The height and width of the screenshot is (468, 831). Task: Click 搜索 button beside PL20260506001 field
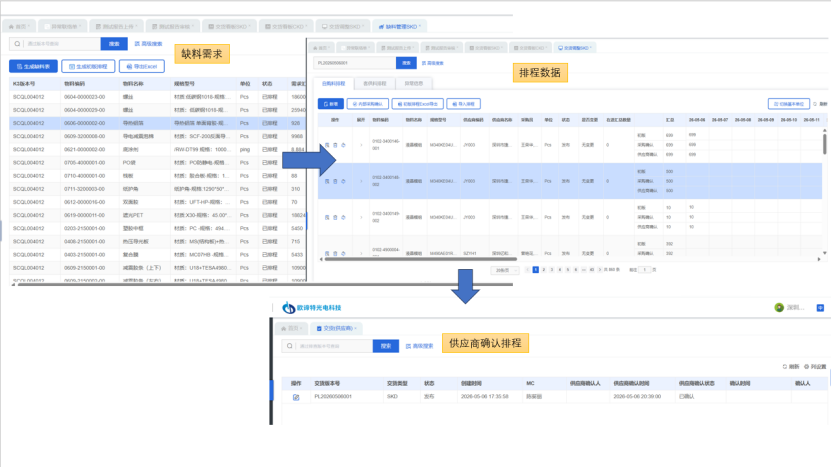(406, 63)
